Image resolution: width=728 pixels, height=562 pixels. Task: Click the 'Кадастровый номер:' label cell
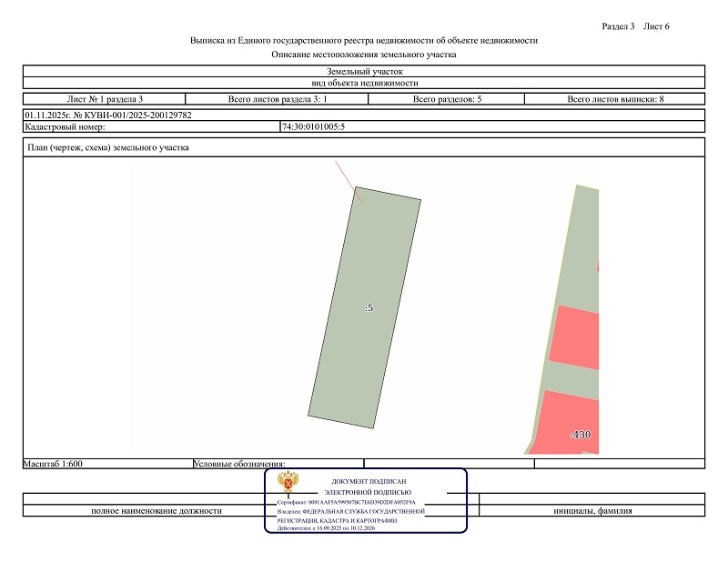66,126
